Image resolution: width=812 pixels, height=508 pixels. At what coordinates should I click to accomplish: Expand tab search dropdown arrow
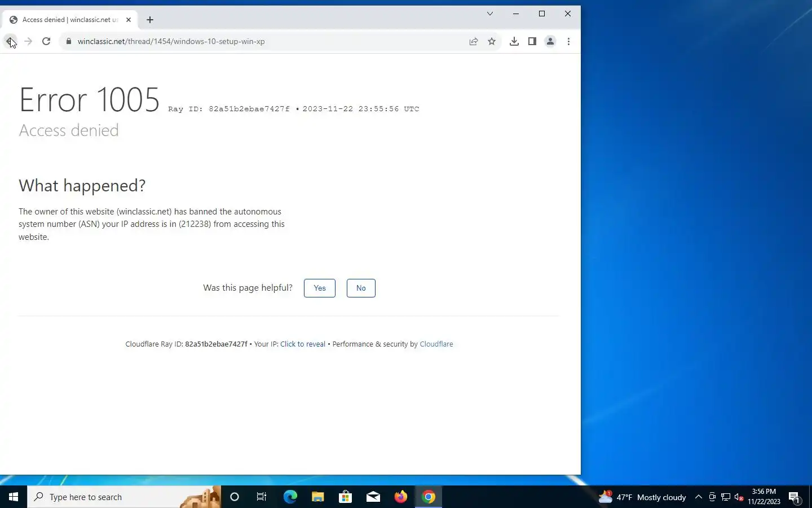(x=490, y=14)
